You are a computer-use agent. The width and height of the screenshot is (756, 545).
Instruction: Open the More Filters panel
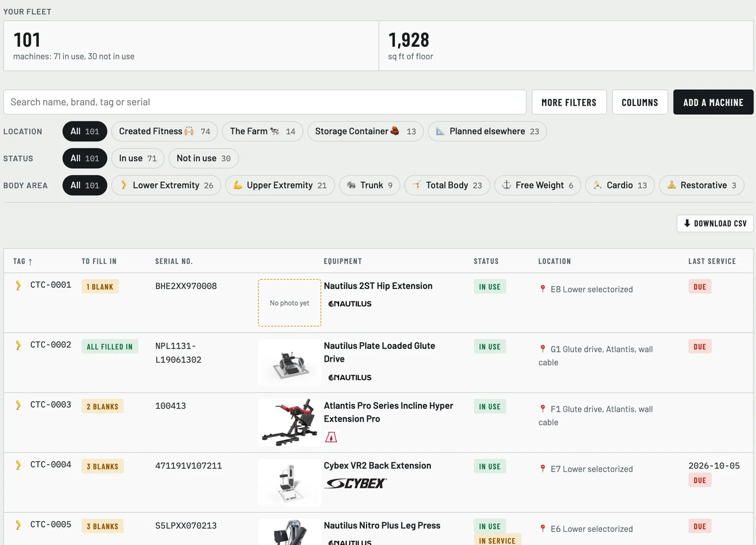click(569, 102)
